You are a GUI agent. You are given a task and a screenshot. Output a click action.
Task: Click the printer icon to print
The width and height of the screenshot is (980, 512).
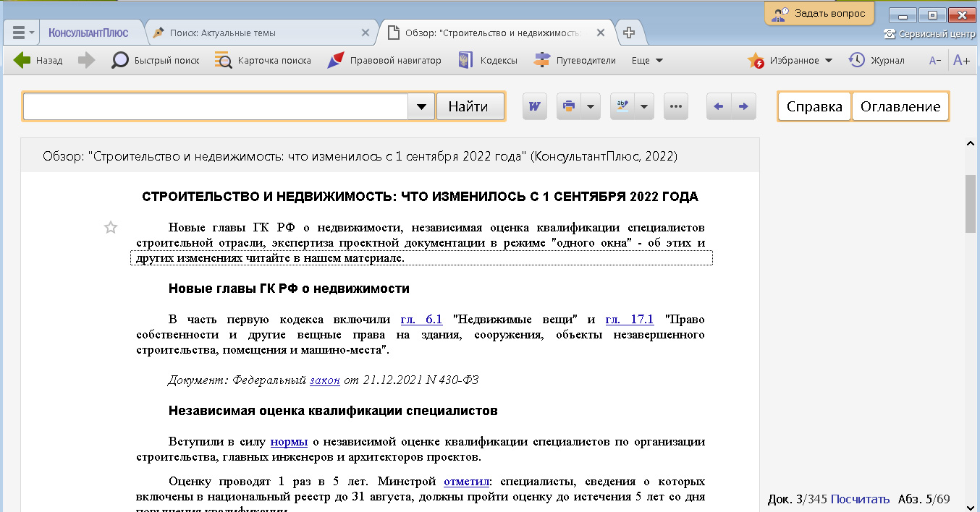click(569, 106)
